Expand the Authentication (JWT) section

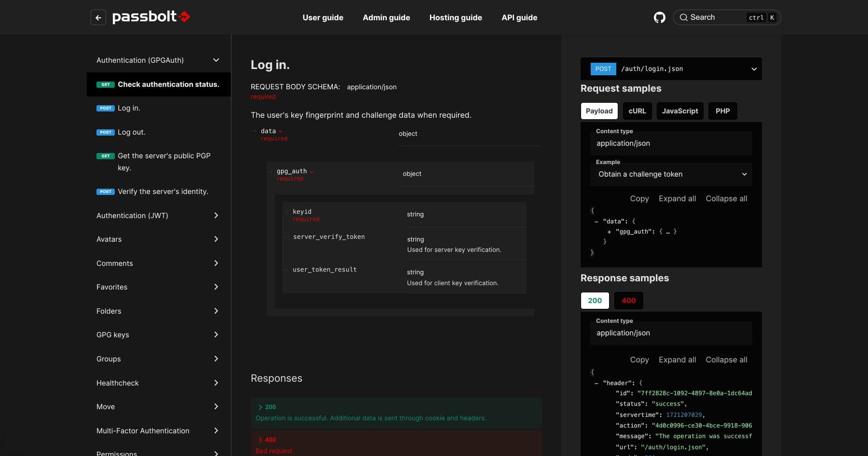216,216
